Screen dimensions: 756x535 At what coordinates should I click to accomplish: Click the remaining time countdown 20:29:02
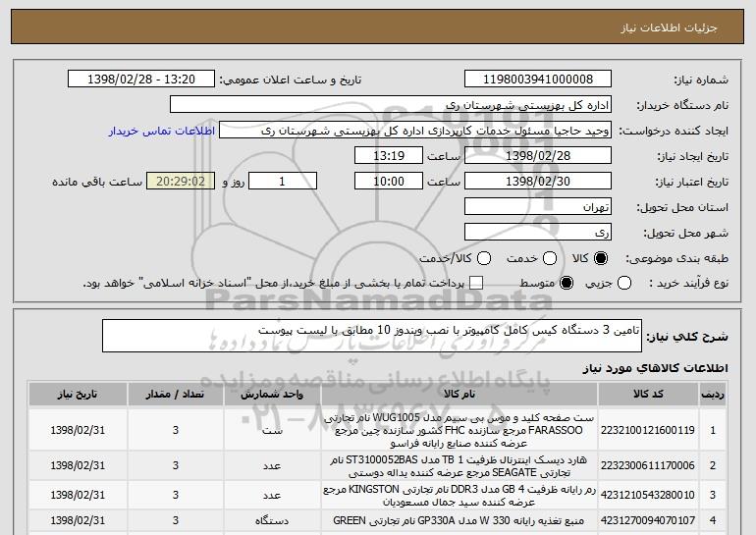point(181,182)
